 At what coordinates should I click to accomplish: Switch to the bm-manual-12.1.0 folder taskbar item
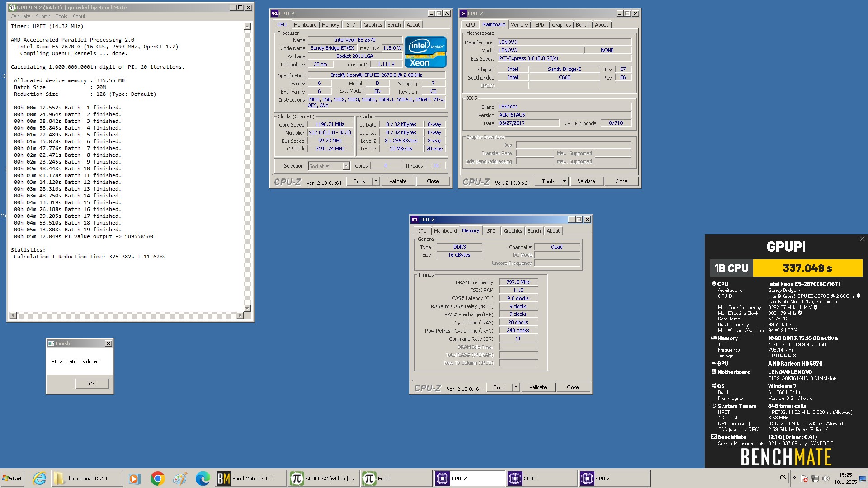tap(87, 479)
